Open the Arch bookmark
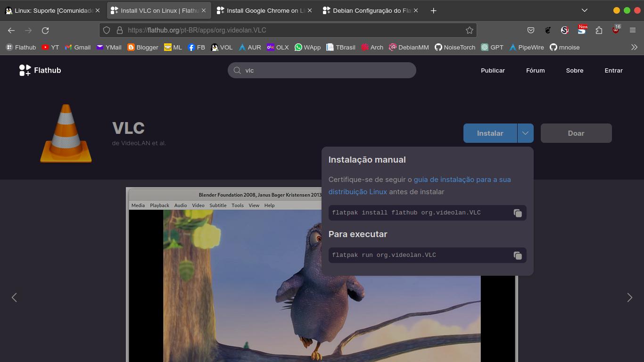Viewport: 644px width, 362px height. [372, 47]
